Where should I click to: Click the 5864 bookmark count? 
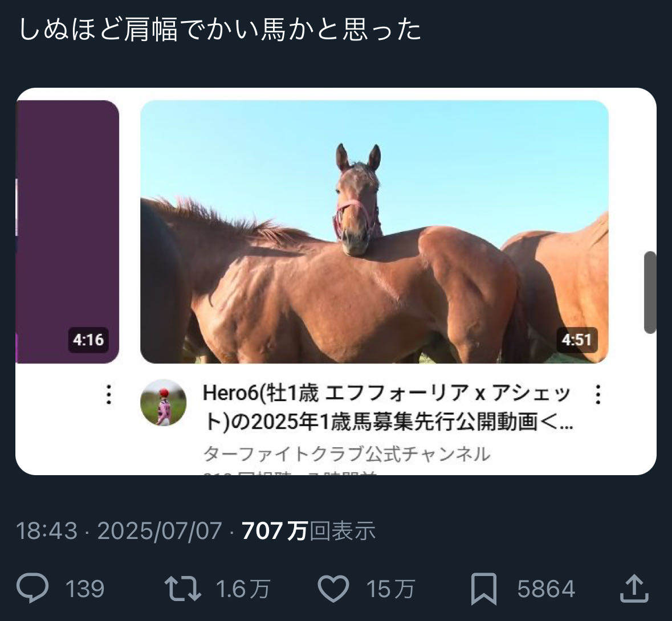pos(546,589)
